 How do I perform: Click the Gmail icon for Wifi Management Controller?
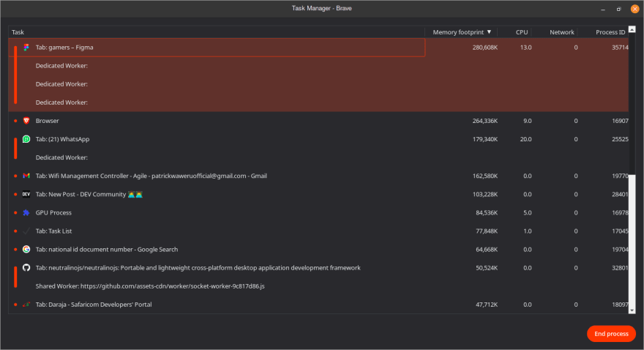click(26, 176)
